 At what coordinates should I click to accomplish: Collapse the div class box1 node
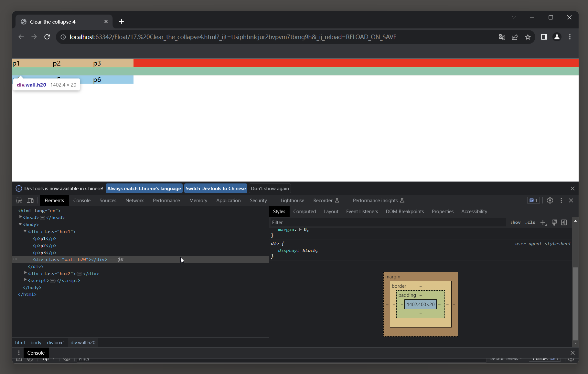coord(25,232)
